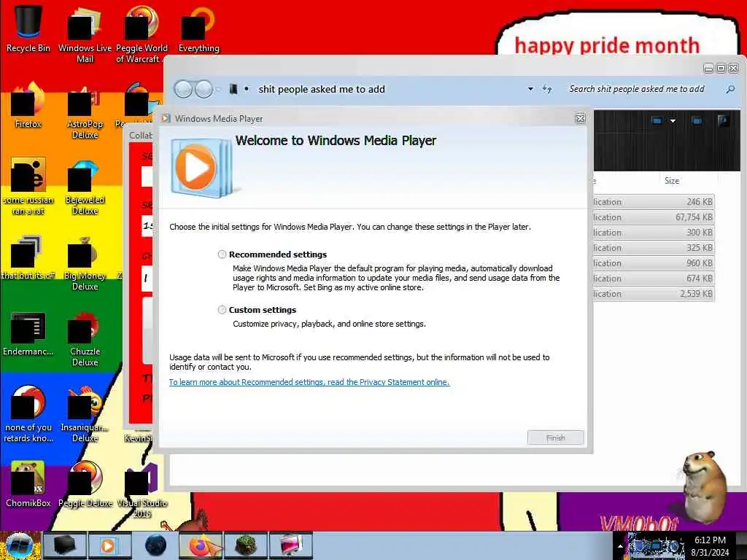Click the pink monitor taskbar icon
The width and height of the screenshot is (747, 560).
[291, 545]
